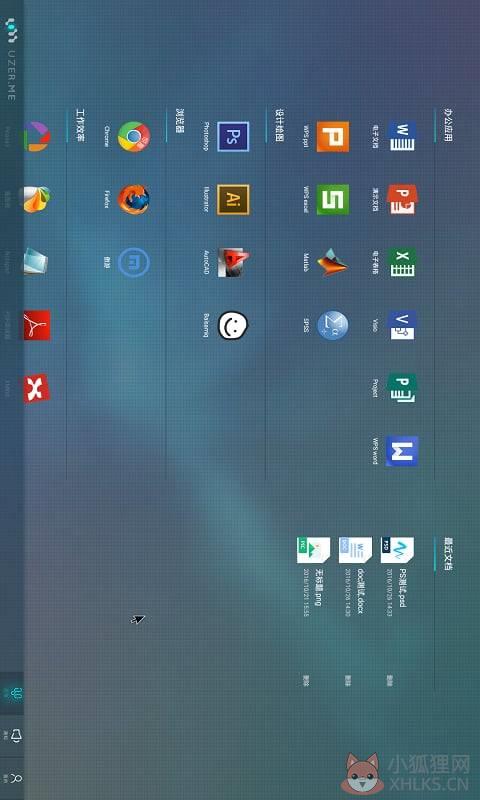
Task: Click 删除 link next to 无标题.png
Action: 306,680
